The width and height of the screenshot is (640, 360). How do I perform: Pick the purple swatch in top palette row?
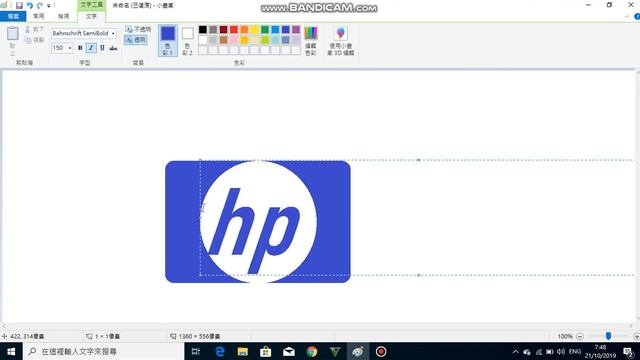coord(296,29)
